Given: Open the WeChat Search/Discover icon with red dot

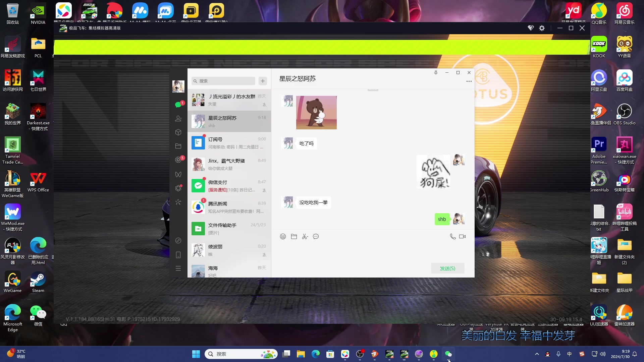Looking at the screenshot, I should (178, 188).
